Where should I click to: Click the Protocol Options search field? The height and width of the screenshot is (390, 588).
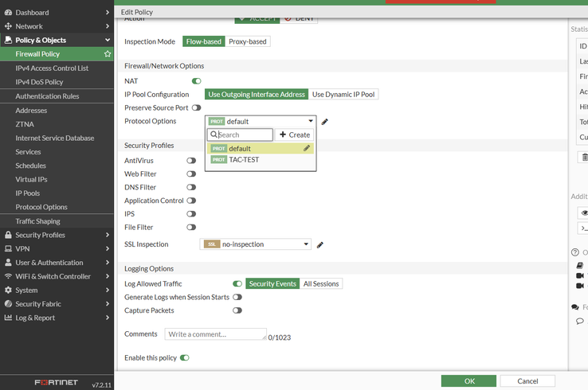[240, 135]
